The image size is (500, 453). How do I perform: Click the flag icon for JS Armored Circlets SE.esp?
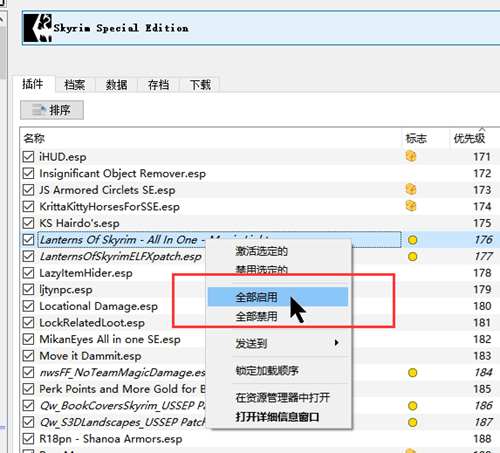411,189
